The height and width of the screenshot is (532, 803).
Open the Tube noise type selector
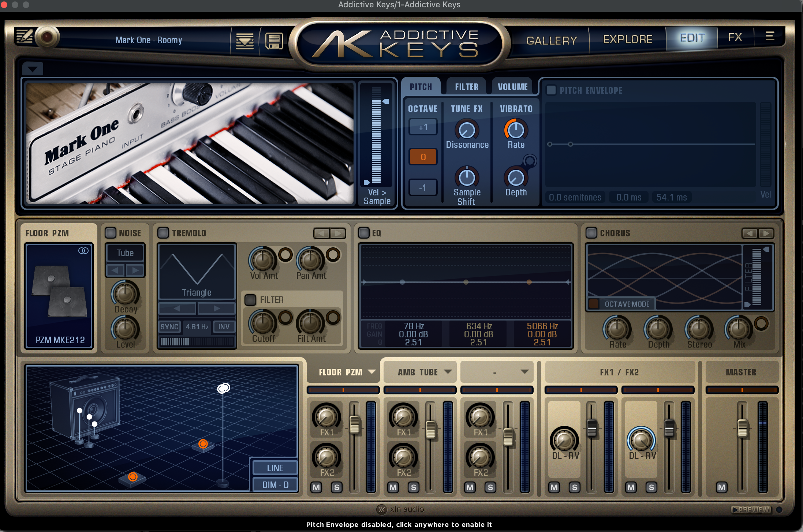pyautogui.click(x=125, y=253)
